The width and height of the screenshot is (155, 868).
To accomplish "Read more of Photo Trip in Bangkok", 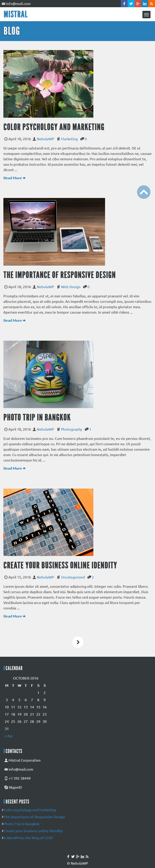I will [14, 468].
